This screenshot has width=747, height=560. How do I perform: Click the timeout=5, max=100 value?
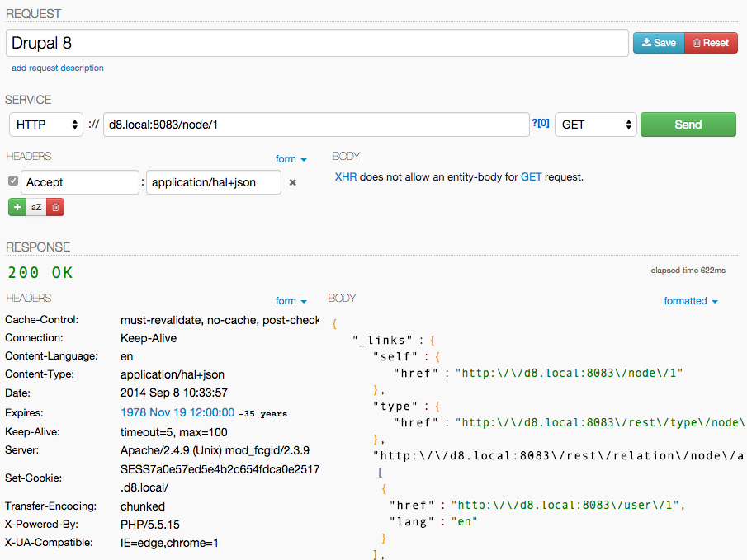coord(174,432)
